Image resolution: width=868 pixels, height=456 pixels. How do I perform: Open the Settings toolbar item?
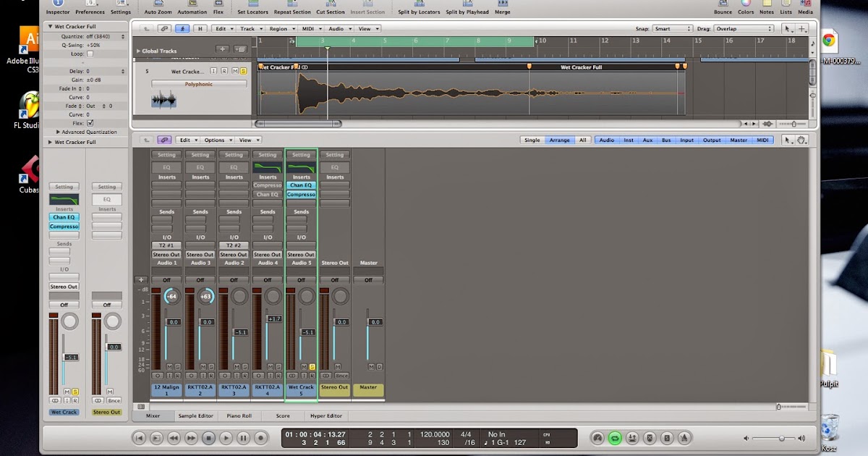click(x=121, y=6)
